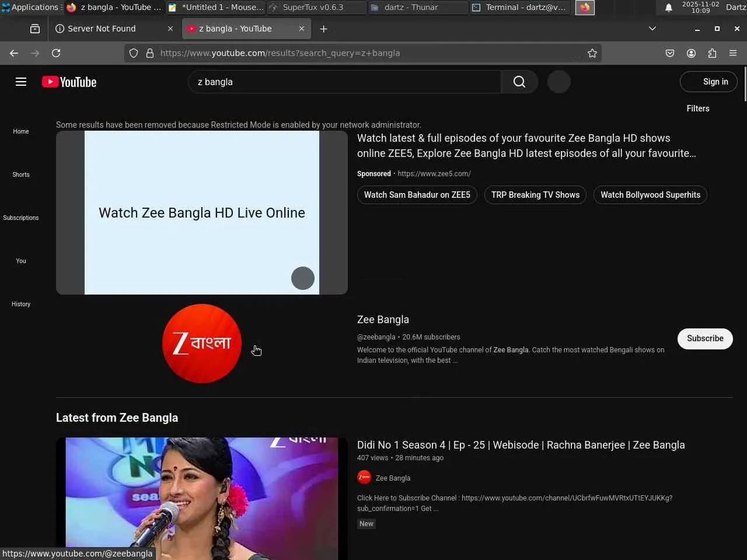Open the Watch Zee Bangla HD Live ad thumbnail
The width and height of the screenshot is (747, 560).
202,213
